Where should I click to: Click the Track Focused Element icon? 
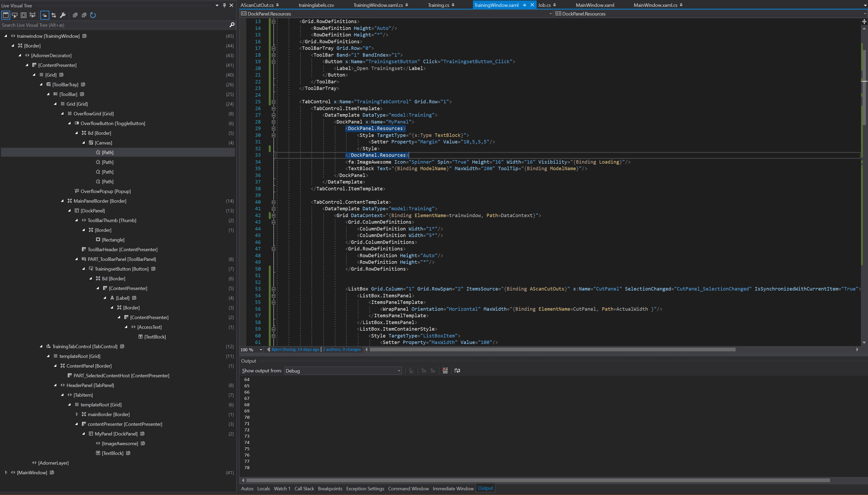pos(33,15)
